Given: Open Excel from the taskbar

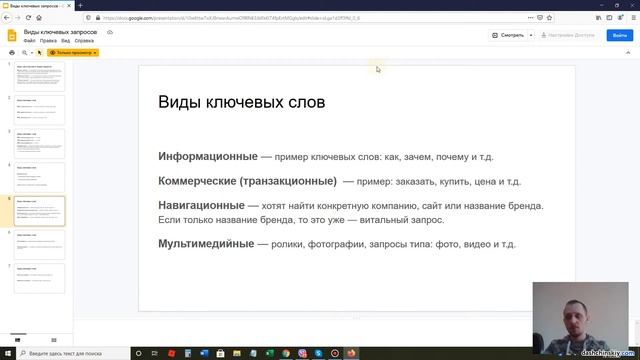Looking at the screenshot, I should (269, 353).
